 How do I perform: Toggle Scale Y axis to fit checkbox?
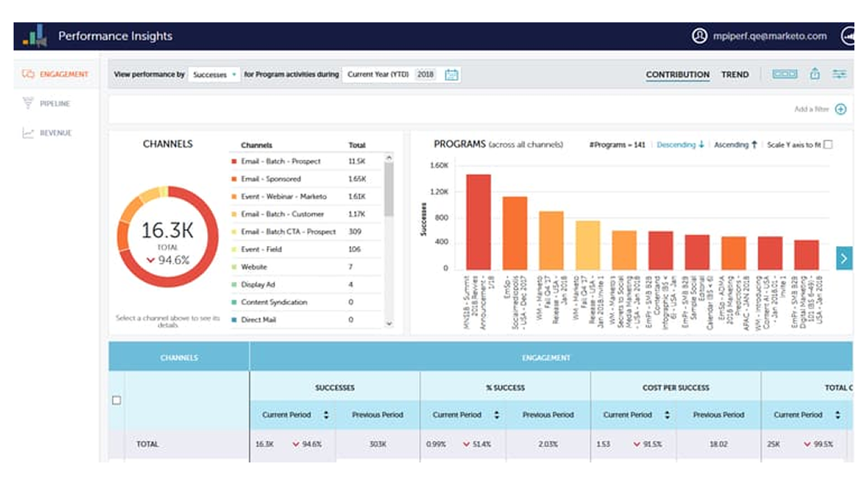[828, 145]
